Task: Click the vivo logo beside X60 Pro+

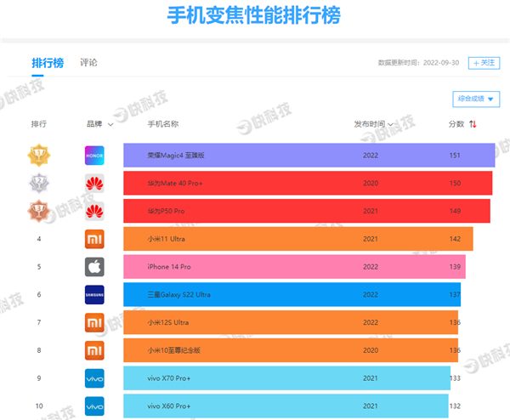Action: click(x=94, y=406)
